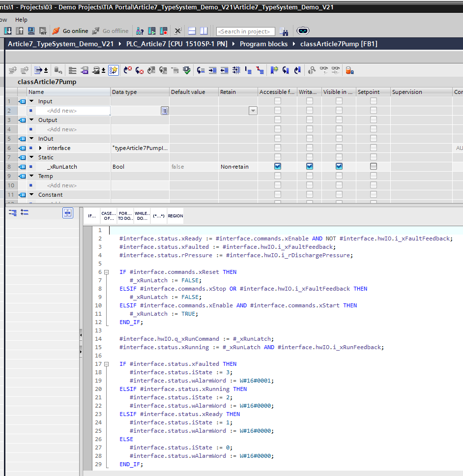Click the syntax check green checkmark icon

[187, 70]
